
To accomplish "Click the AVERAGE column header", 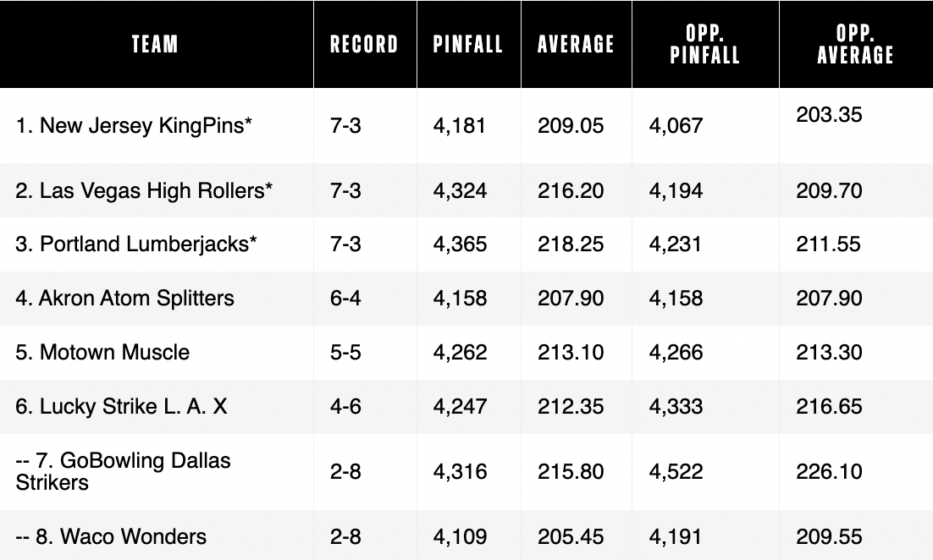I will tap(576, 44).
